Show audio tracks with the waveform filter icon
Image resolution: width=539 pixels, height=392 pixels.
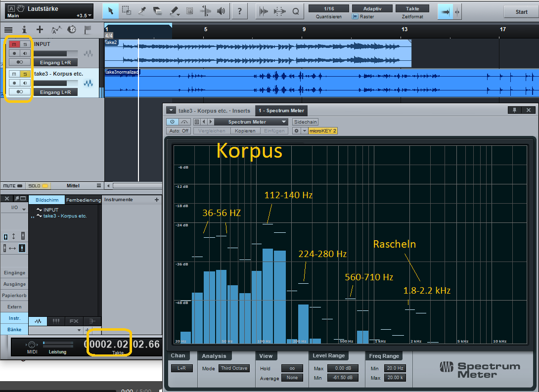(38, 321)
